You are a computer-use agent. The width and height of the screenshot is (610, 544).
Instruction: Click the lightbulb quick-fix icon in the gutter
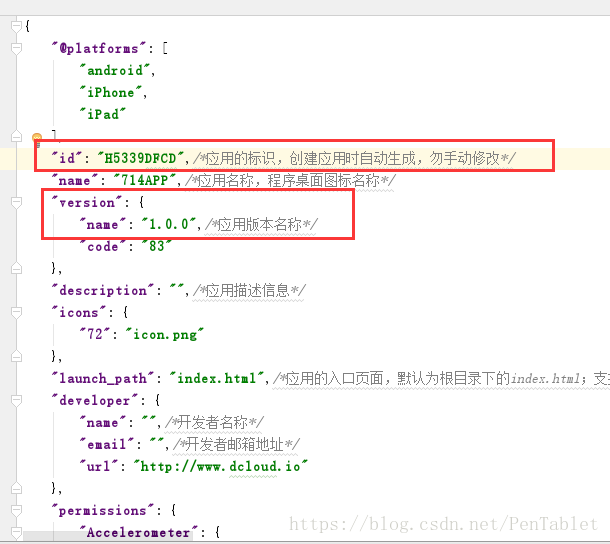(x=37, y=138)
